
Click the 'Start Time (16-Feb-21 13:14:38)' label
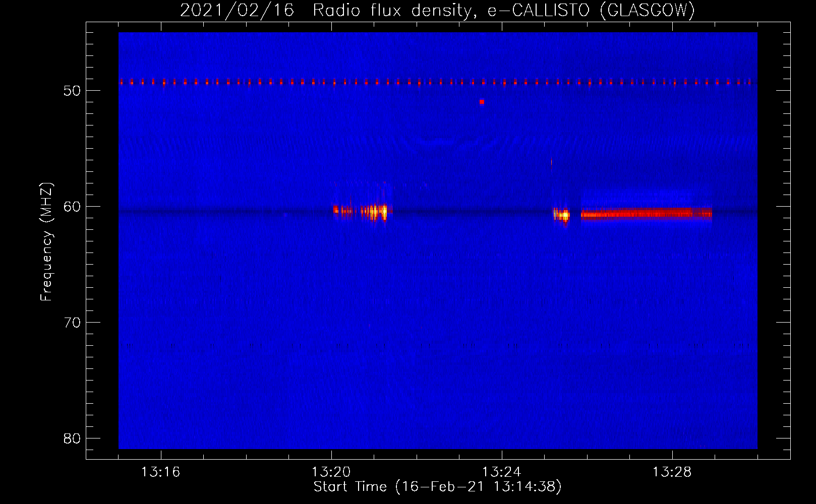tap(437, 487)
